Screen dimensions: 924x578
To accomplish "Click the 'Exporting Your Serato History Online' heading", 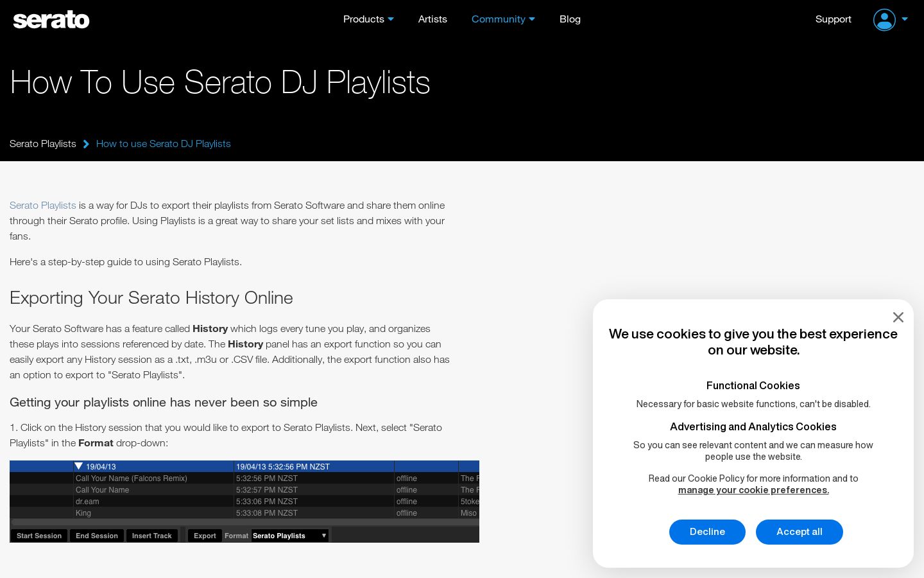I will [151, 298].
